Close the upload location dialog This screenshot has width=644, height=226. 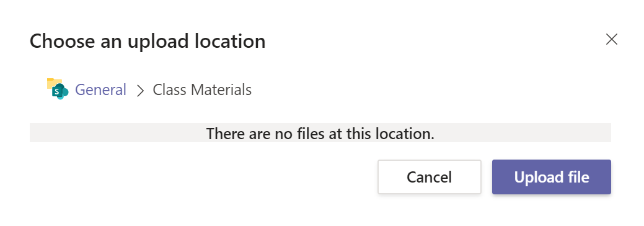(612, 40)
